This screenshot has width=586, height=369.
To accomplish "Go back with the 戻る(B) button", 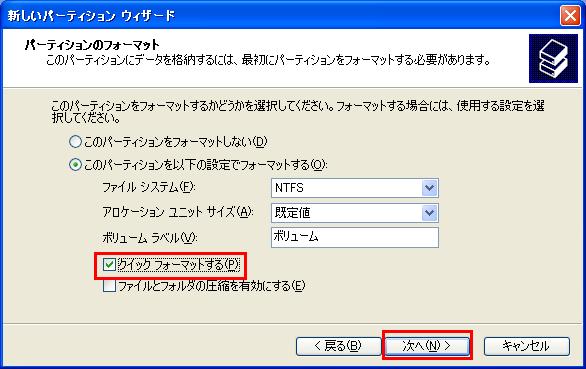I will pyautogui.click(x=338, y=346).
